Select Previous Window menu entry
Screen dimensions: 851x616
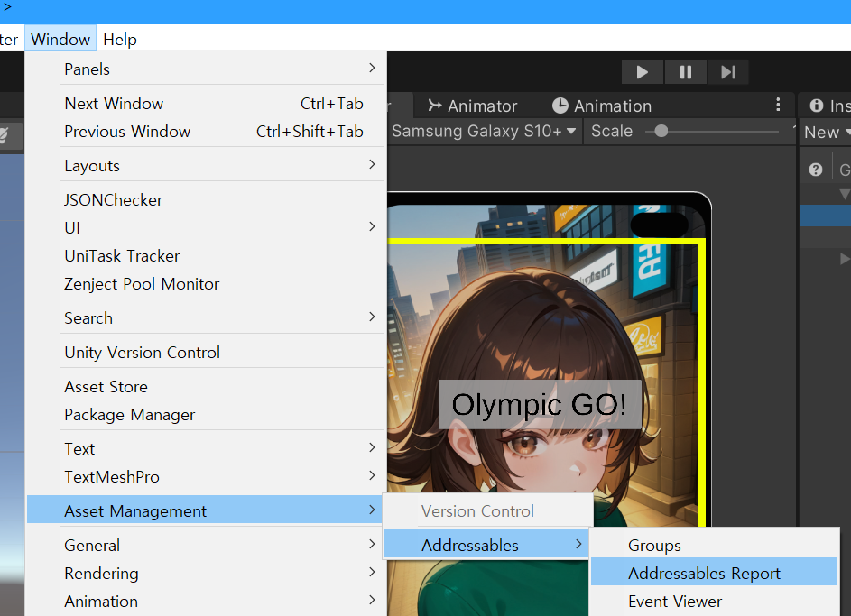[207, 131]
